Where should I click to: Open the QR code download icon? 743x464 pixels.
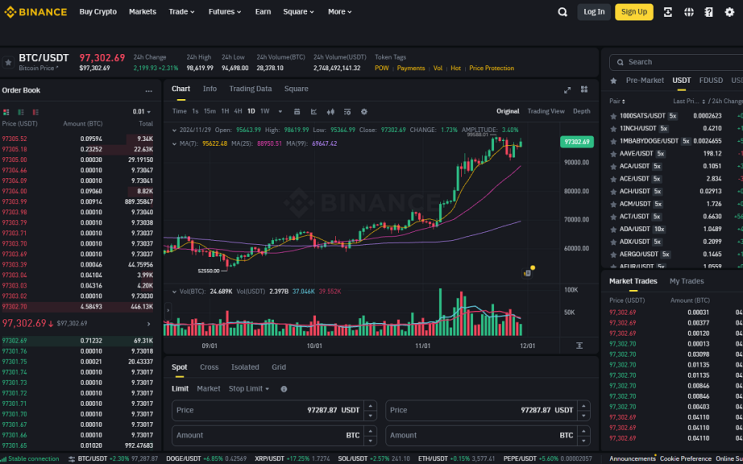[668, 12]
